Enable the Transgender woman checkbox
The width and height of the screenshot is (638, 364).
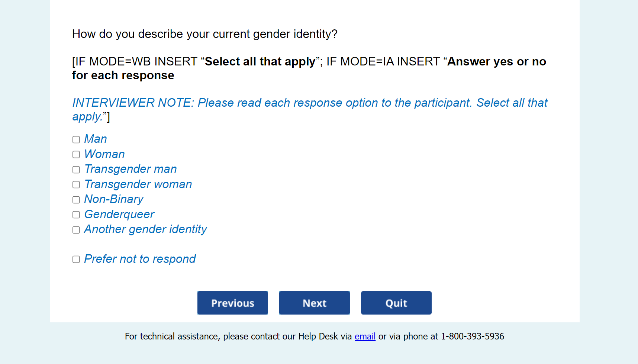[76, 185]
